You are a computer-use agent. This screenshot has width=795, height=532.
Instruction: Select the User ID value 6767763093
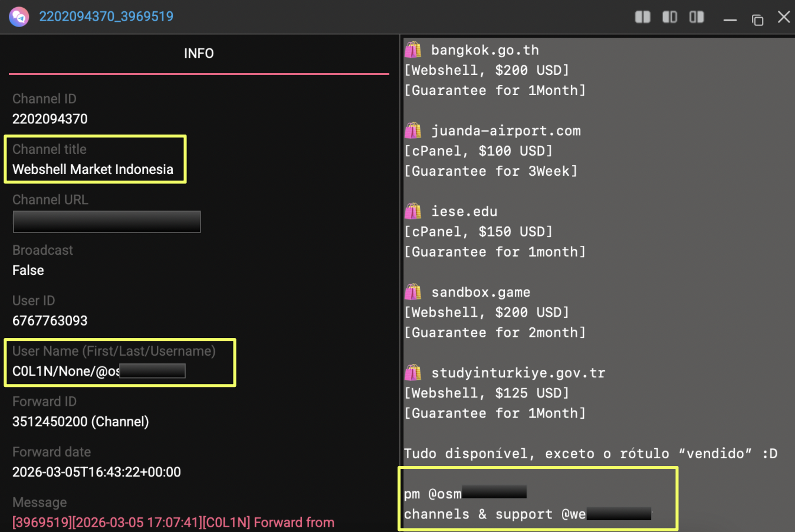point(50,321)
